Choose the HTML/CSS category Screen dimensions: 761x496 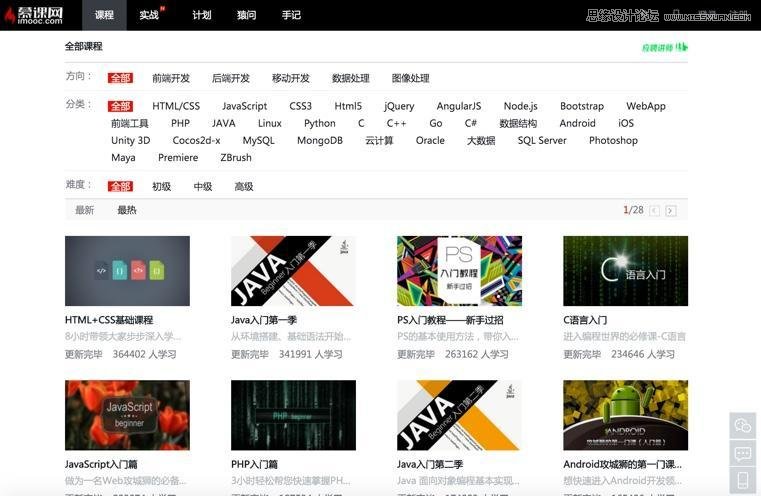176,106
